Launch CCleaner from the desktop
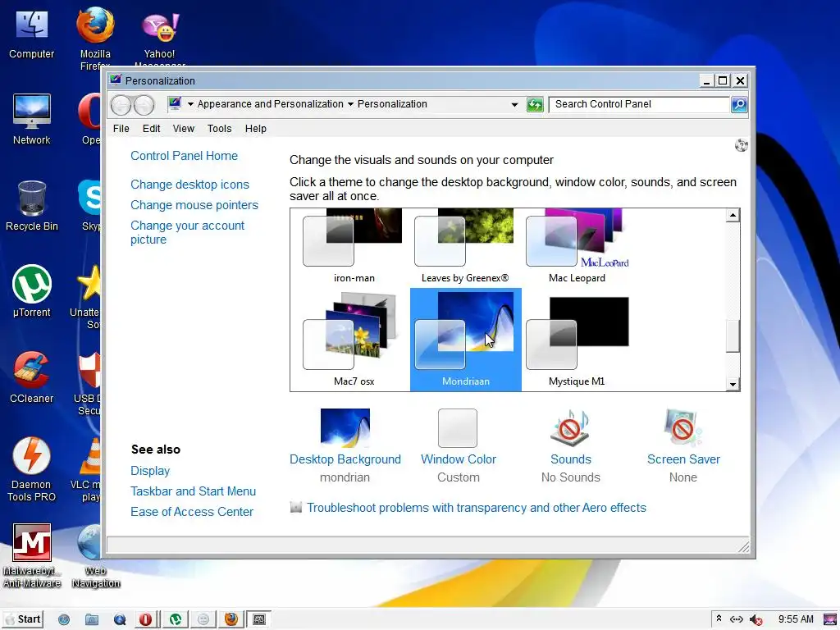This screenshot has width=840, height=630. [x=32, y=377]
